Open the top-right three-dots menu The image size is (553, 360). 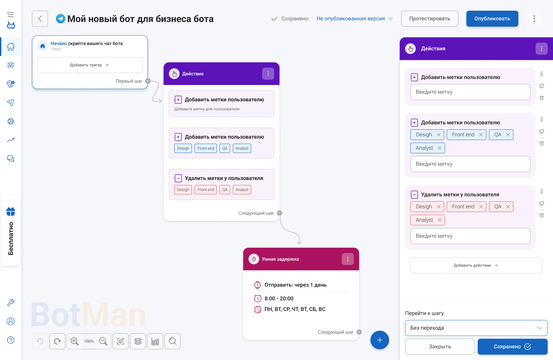coord(534,19)
